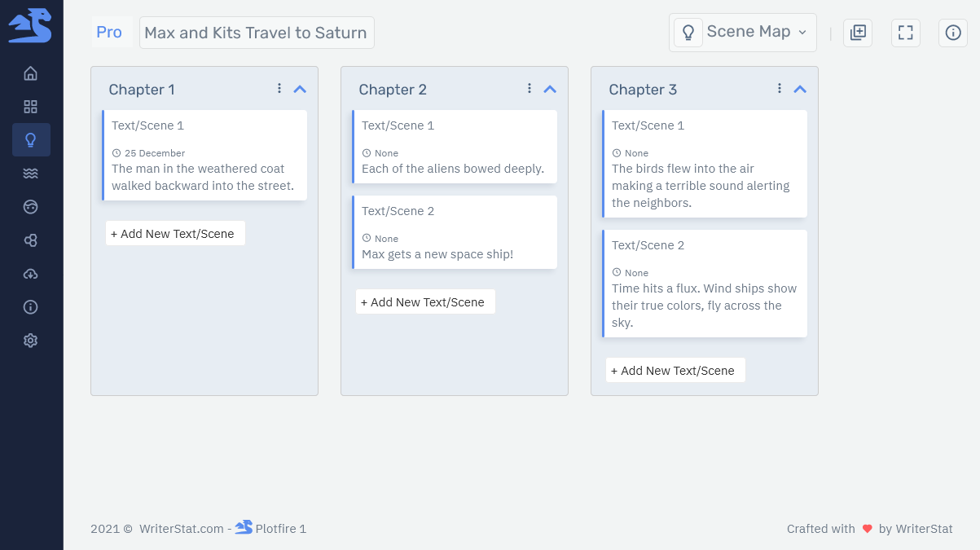The width and height of the screenshot is (980, 550).
Task: Open the Settings gear in the sidebar
Action: click(x=31, y=340)
